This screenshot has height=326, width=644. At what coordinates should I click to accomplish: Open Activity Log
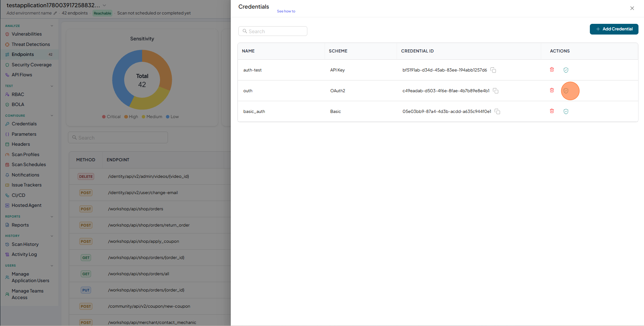pos(24,255)
